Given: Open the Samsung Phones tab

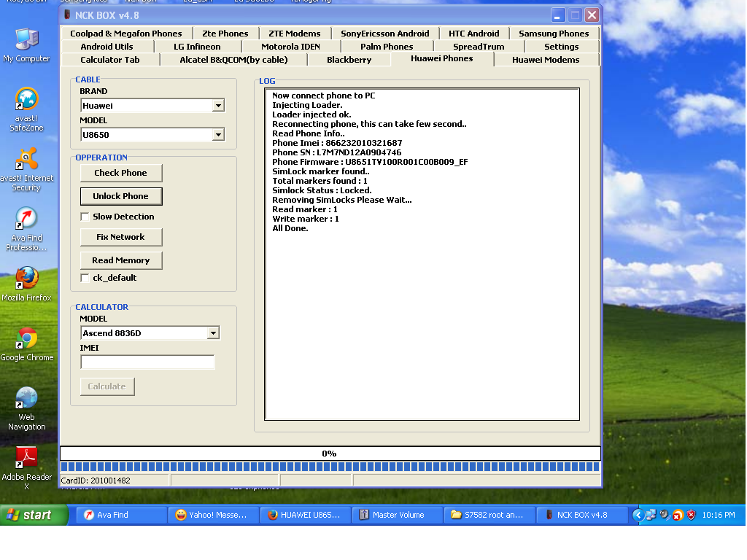Looking at the screenshot, I should pos(554,34).
